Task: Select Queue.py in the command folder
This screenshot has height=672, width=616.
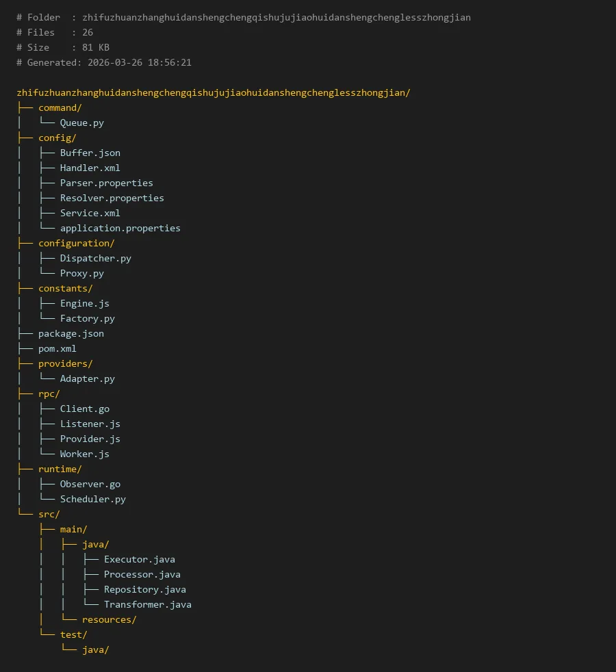Action: 81,122
